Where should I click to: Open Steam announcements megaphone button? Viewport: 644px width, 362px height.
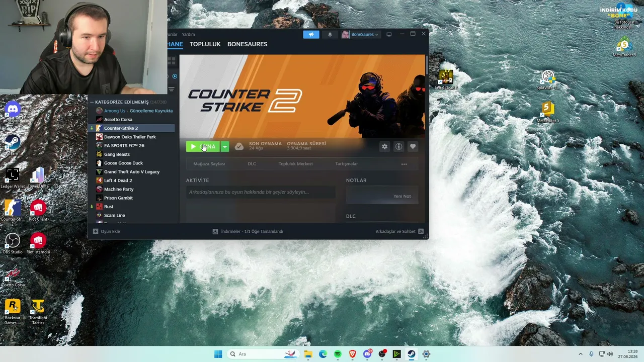311,34
